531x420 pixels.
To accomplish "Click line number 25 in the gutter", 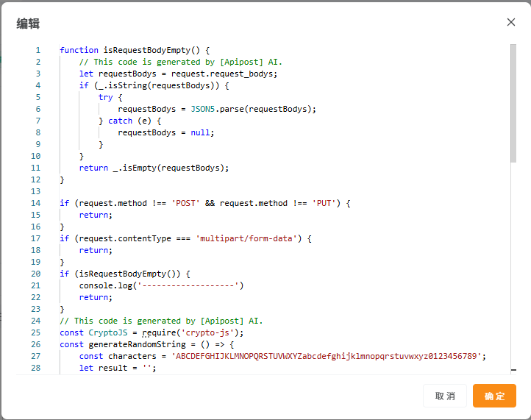I will pyautogui.click(x=36, y=332).
